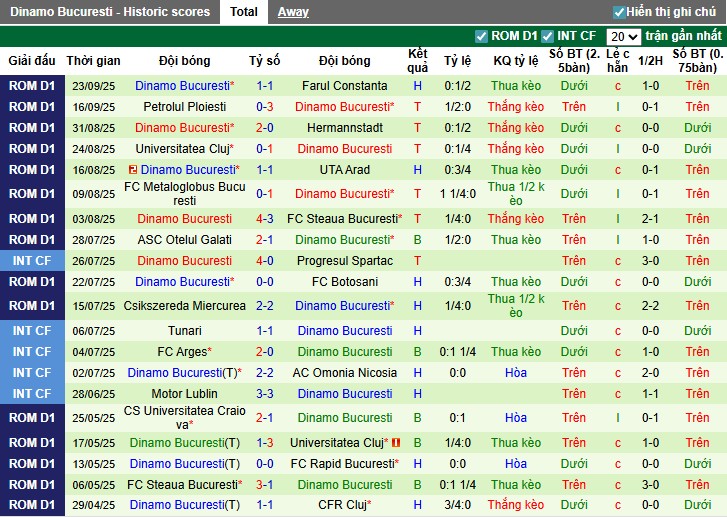This screenshot has height=517, width=727.
Task: Switch to the Away tab
Action: pyautogui.click(x=293, y=12)
